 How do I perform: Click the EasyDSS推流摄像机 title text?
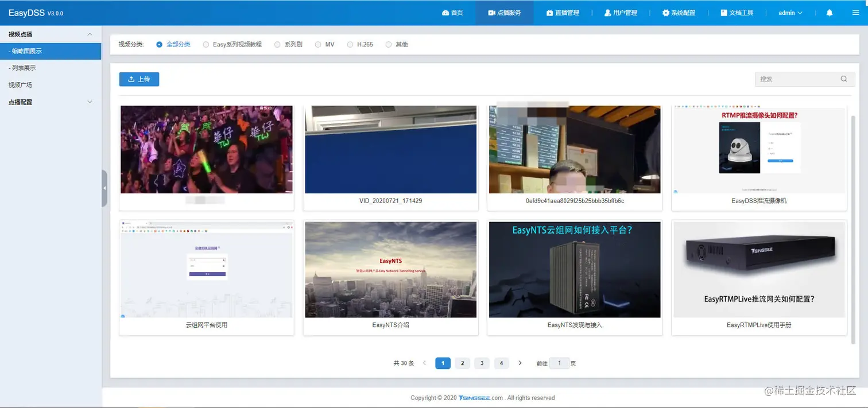pyautogui.click(x=759, y=201)
